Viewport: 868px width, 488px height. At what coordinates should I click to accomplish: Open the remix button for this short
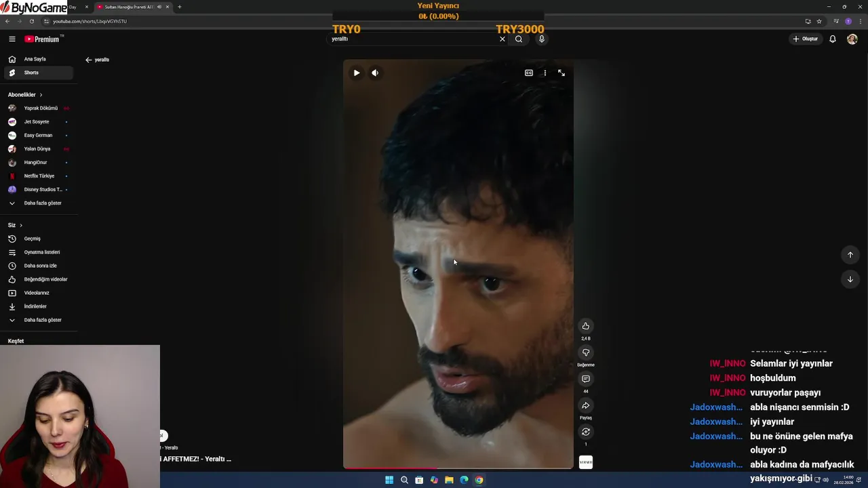coord(586,432)
